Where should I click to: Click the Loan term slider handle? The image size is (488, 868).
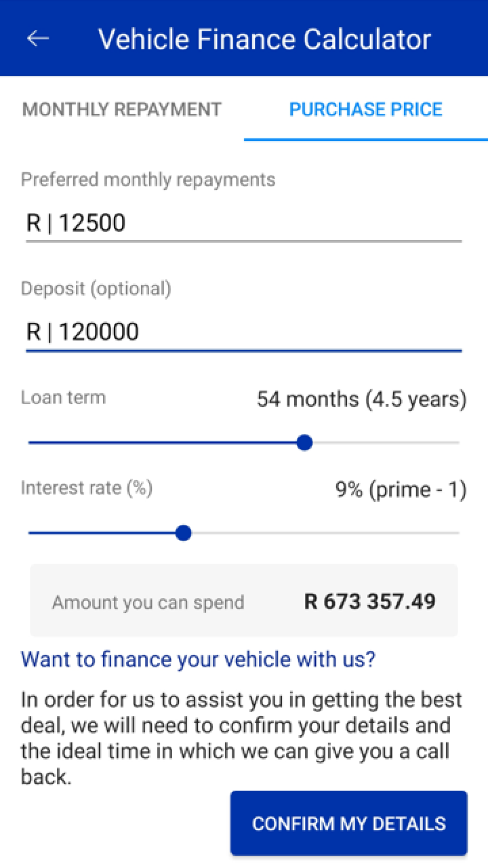pyautogui.click(x=304, y=443)
